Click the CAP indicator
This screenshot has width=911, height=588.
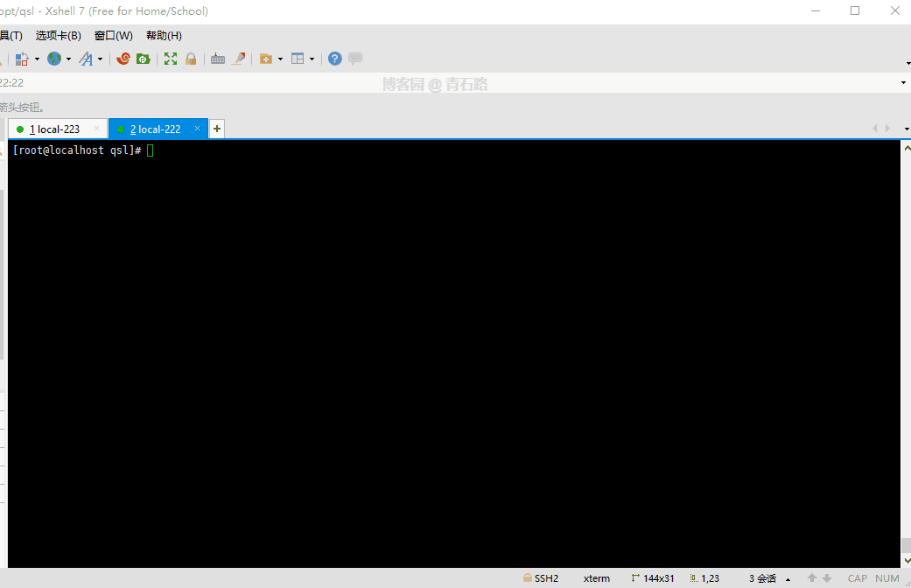point(857,578)
